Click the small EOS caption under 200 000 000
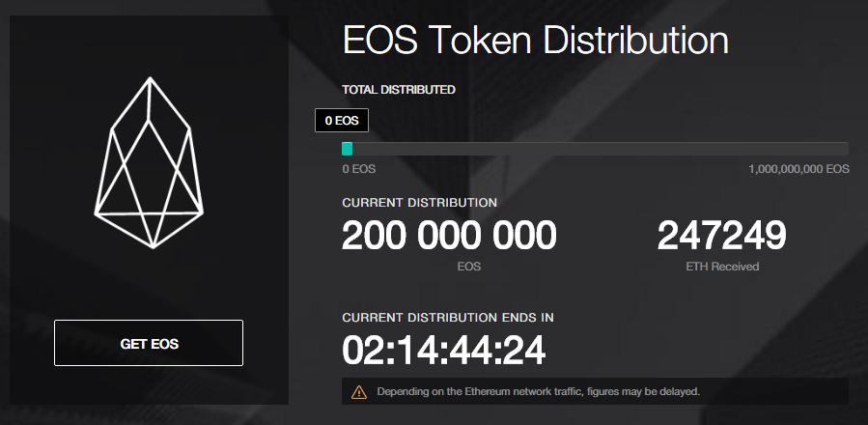 click(x=469, y=266)
